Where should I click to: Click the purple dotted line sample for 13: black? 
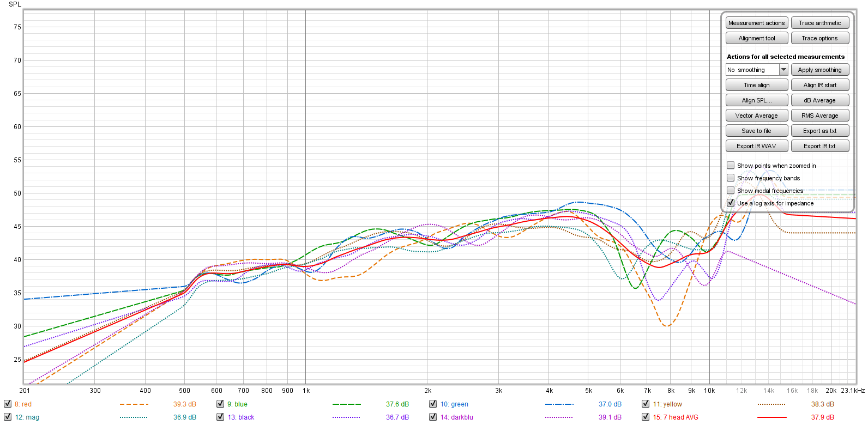coord(347,417)
